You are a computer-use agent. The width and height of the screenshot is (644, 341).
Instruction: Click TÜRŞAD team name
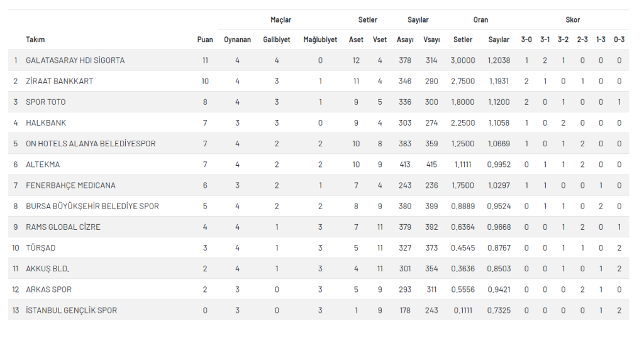click(41, 248)
